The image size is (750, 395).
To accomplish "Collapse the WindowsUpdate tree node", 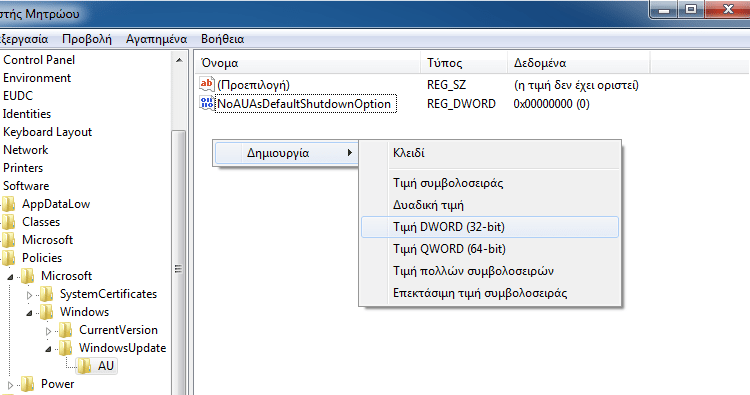I will click(x=48, y=349).
